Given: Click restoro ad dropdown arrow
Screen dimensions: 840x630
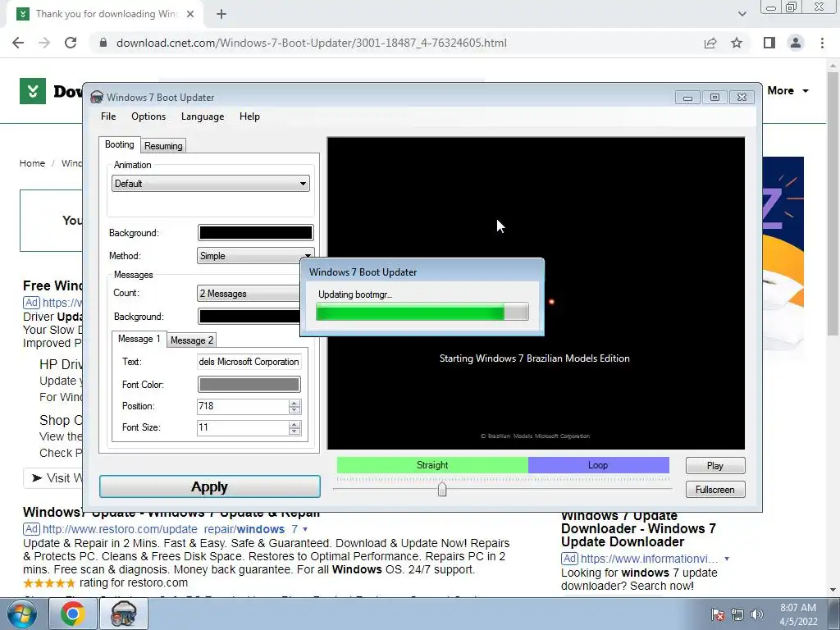Looking at the screenshot, I should point(305,529).
